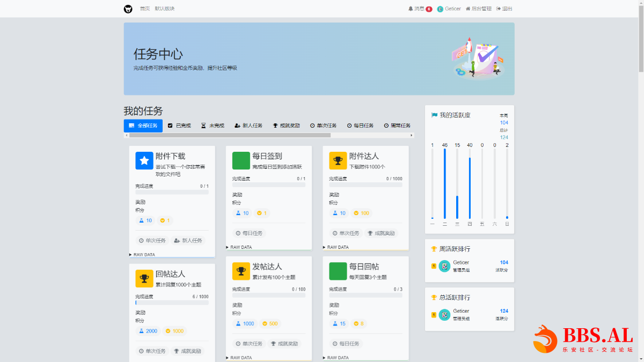Click 新人任务 tag on 附件下载 card
The height and width of the screenshot is (362, 644).
[x=188, y=241]
